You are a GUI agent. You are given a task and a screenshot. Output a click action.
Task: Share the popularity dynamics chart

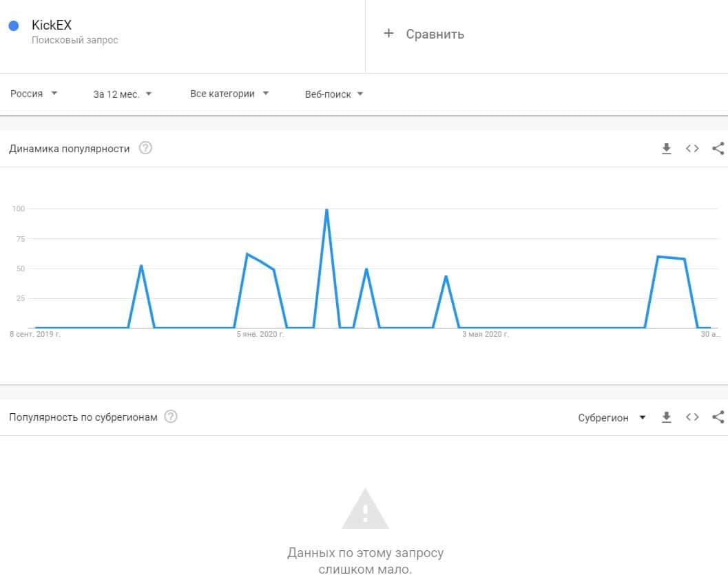[x=718, y=149]
